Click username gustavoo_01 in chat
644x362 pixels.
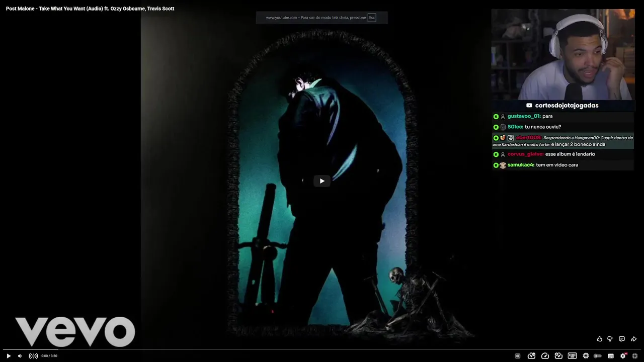coord(524,116)
